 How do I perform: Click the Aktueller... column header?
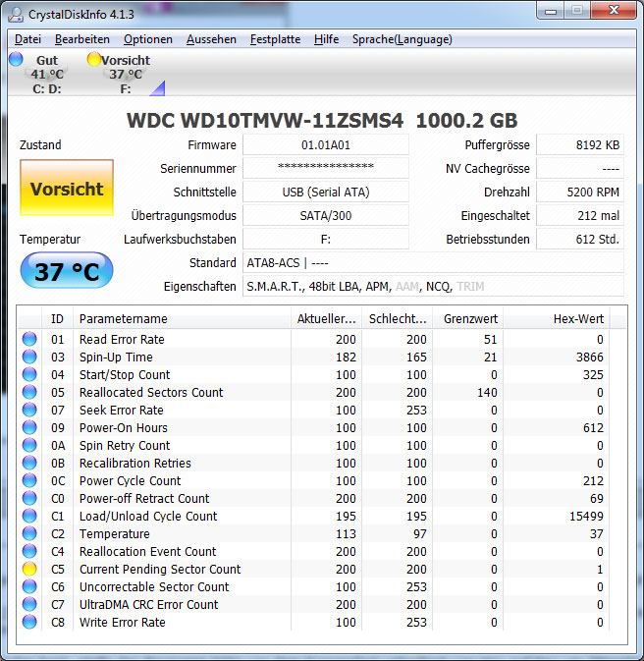click(326, 318)
